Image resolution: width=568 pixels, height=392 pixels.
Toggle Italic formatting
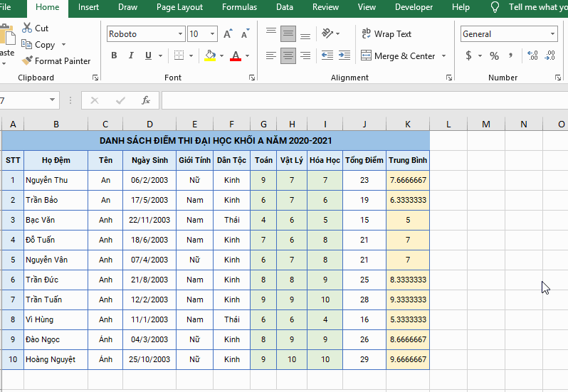pos(131,55)
